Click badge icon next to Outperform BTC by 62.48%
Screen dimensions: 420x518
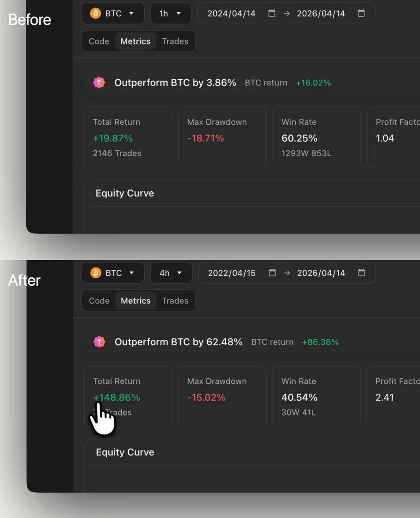(99, 342)
